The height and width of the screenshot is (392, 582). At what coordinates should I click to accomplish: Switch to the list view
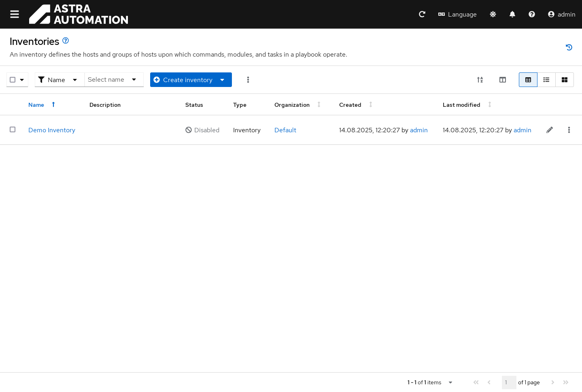click(x=546, y=80)
